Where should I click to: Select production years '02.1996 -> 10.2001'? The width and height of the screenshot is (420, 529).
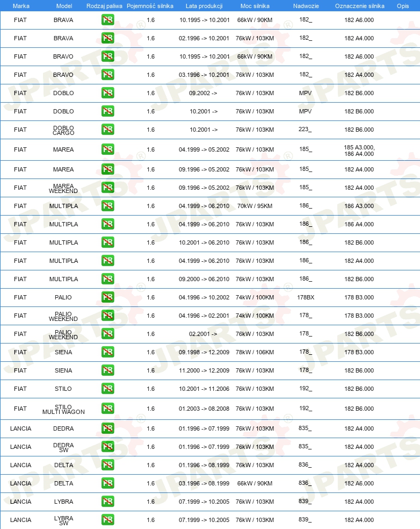204,38
